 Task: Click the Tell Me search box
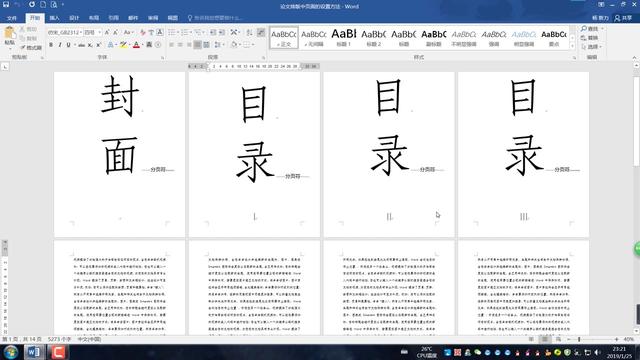215,18
